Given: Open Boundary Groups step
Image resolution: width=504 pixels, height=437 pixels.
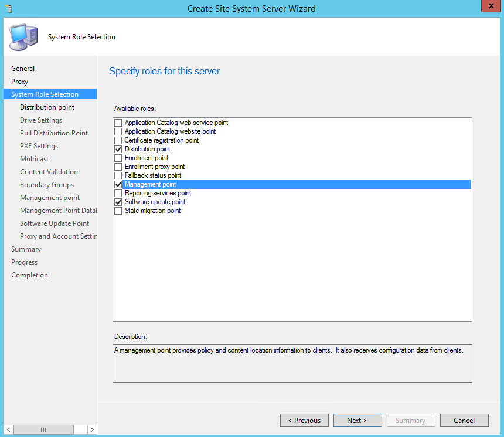Looking at the screenshot, I should 47,185.
